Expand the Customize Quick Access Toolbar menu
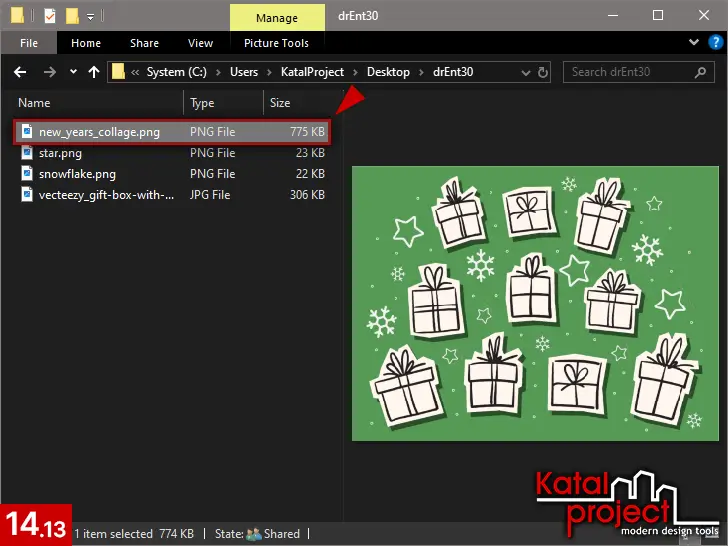728x546 pixels. click(91, 16)
